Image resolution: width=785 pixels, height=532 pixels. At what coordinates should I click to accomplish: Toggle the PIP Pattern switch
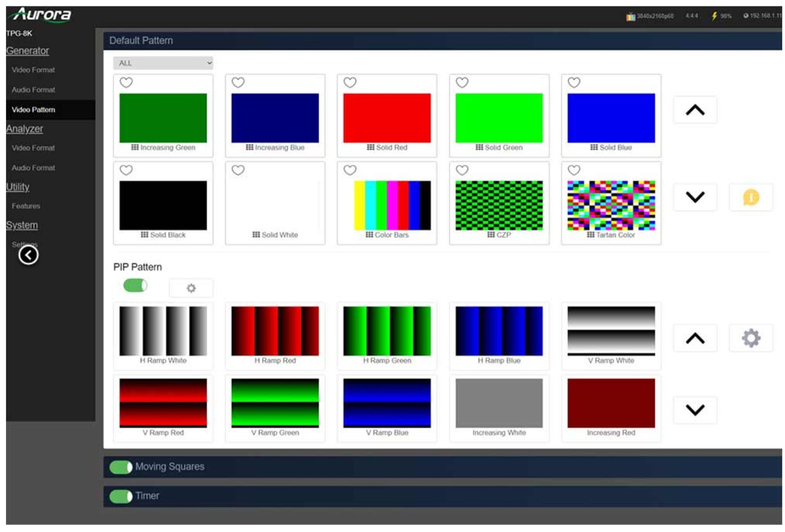coord(135,285)
